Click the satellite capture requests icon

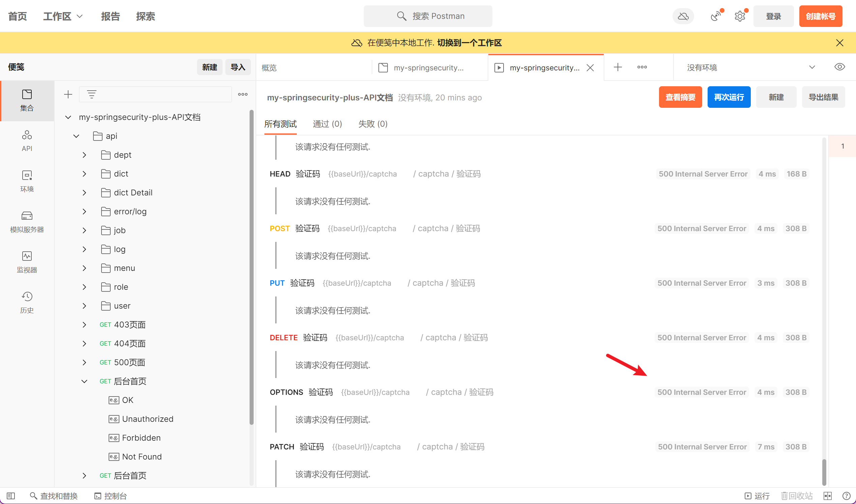(716, 16)
